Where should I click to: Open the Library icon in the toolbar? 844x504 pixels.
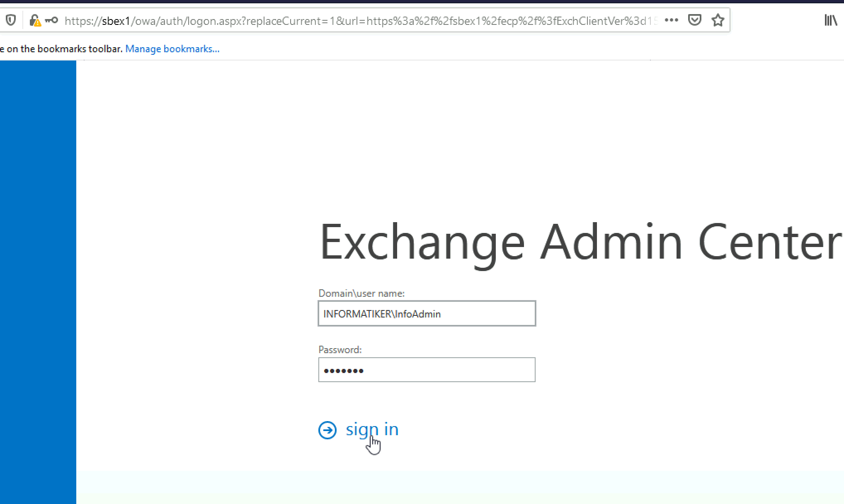point(831,20)
